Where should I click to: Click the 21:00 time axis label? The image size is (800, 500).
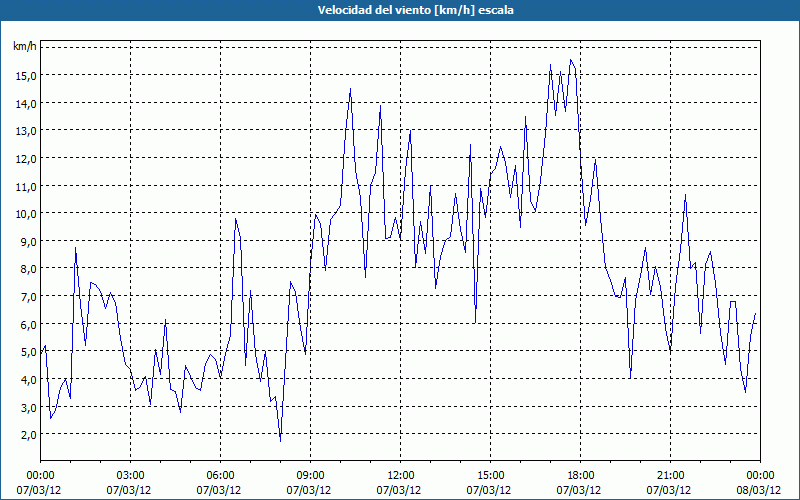pos(670,476)
